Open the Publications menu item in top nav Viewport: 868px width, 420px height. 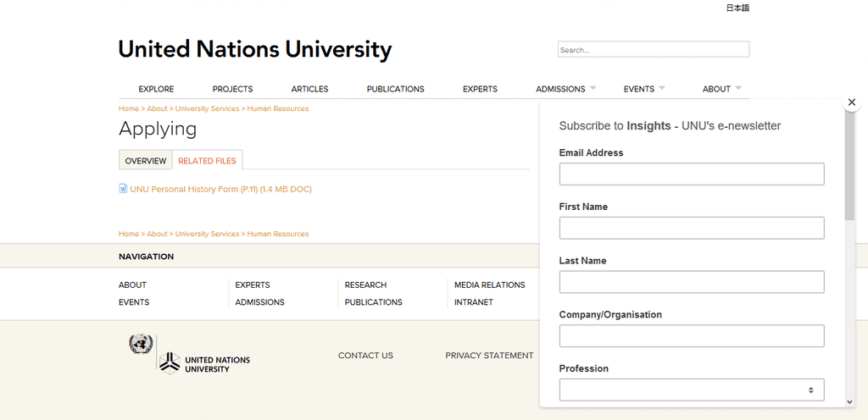pyautogui.click(x=395, y=89)
